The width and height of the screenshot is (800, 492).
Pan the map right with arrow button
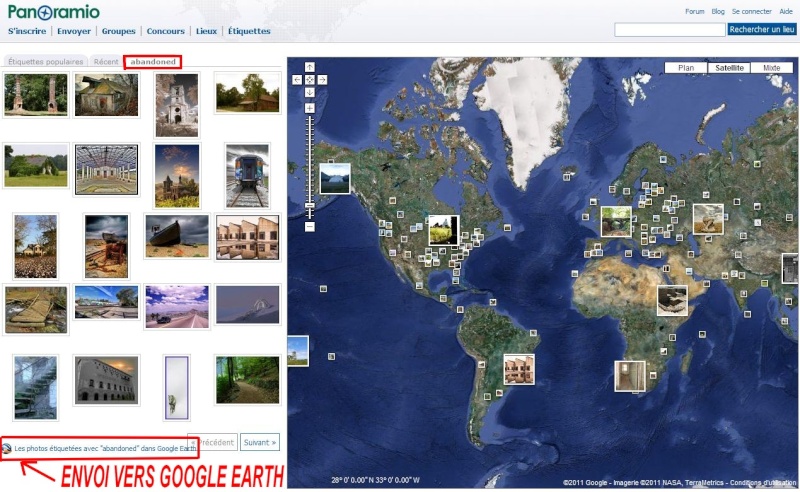tap(322, 80)
